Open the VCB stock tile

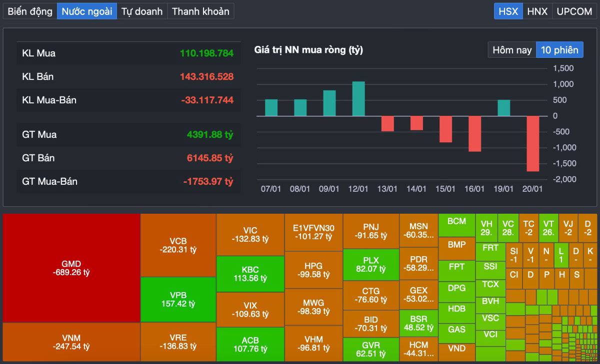[178, 245]
